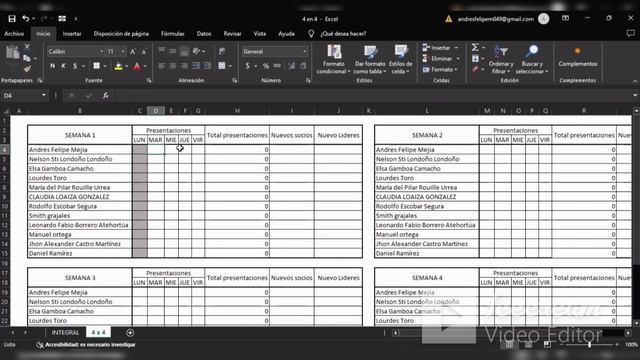Clear cell contents with the eraser icon

point(475,69)
